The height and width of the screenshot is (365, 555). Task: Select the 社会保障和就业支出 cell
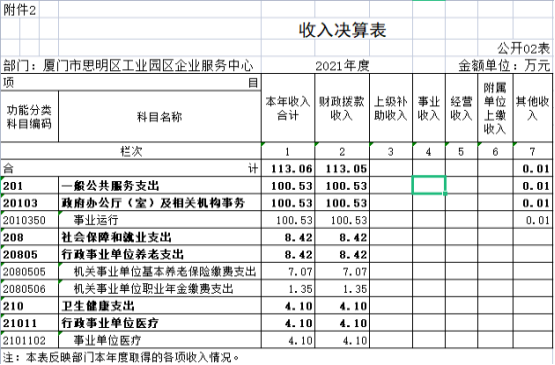click(160, 237)
